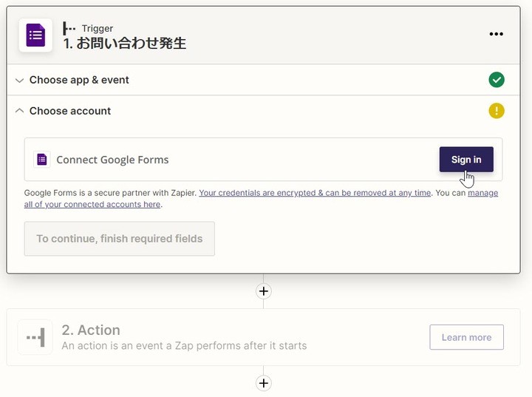
Task: Click the Action step placeholder icon
Action: tap(35, 337)
